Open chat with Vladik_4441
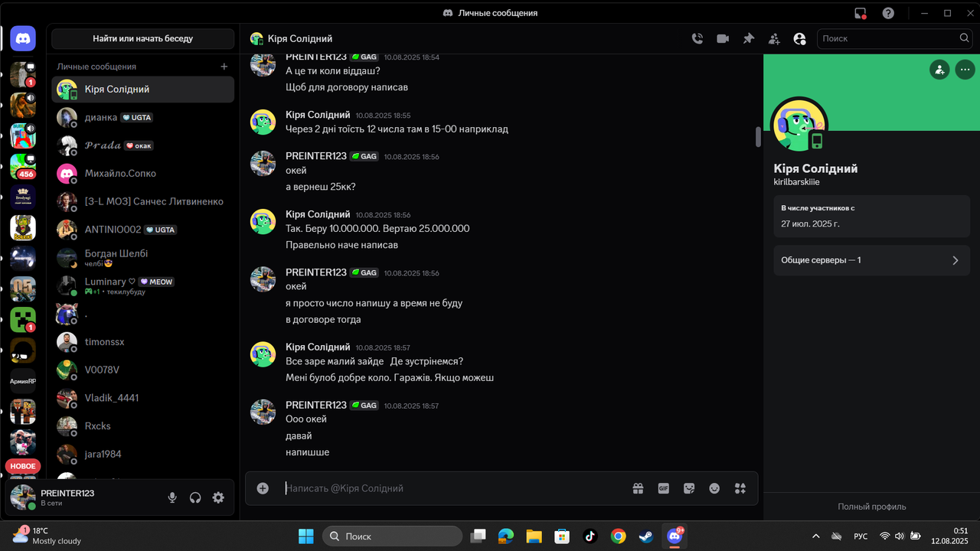This screenshot has width=980, height=551. click(143, 398)
